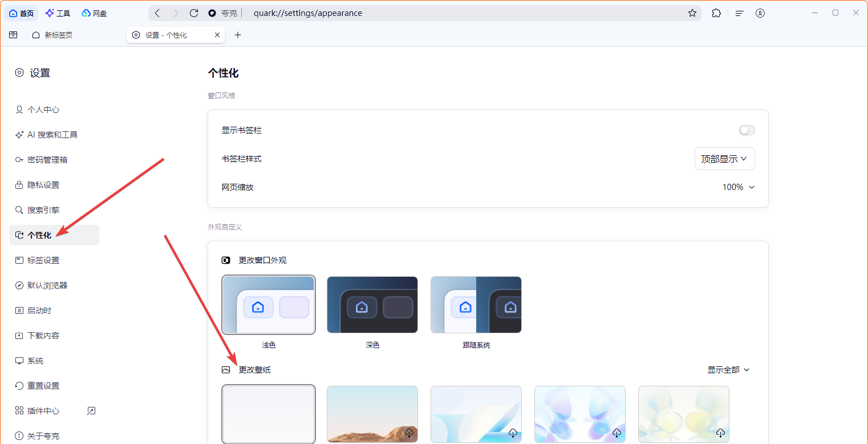This screenshot has height=444, width=868.
Task: Click the 夸克 site identity icon
Action: (212, 13)
